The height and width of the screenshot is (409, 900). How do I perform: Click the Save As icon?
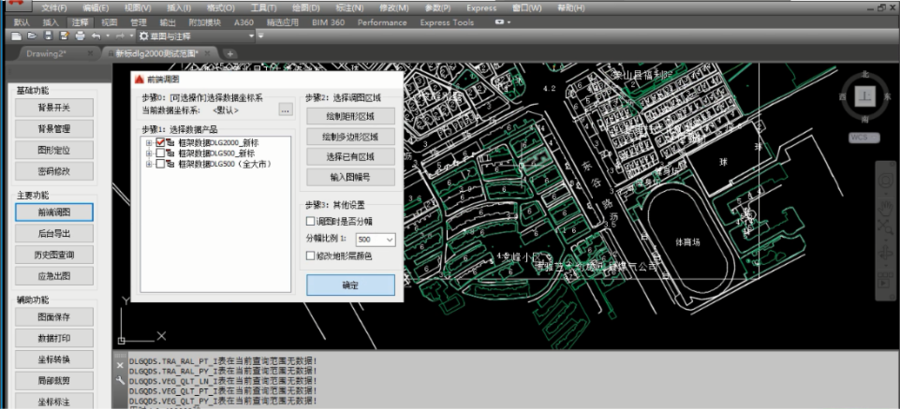point(64,36)
